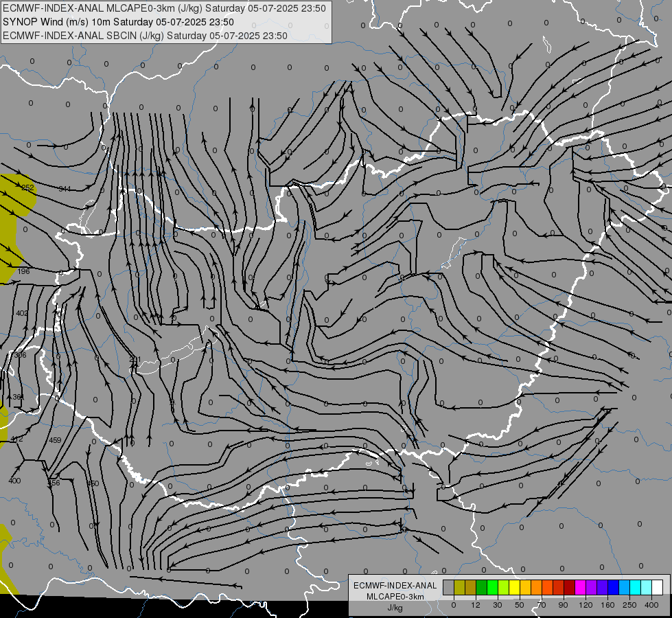Click the legend scale value 250

[629, 605]
